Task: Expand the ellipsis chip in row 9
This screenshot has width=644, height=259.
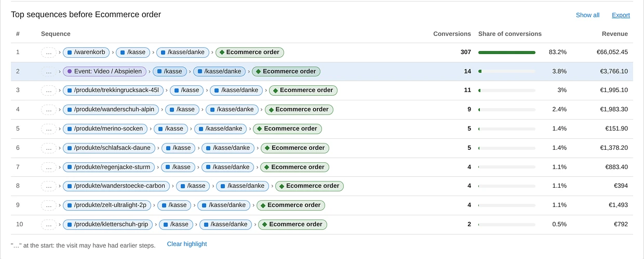Action: click(49, 205)
